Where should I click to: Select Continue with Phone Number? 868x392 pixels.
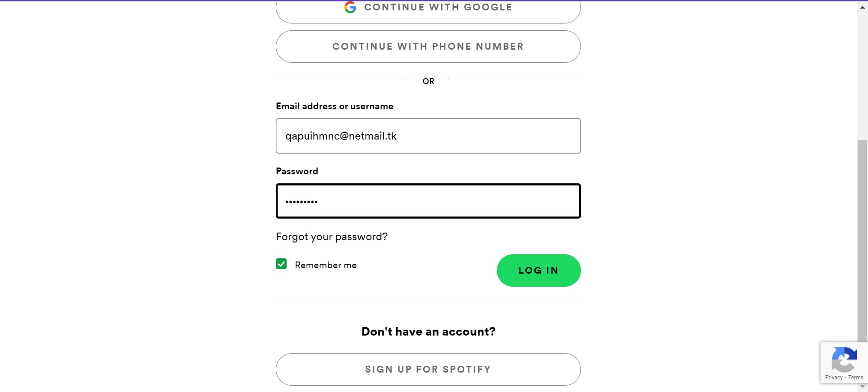pyautogui.click(x=428, y=46)
